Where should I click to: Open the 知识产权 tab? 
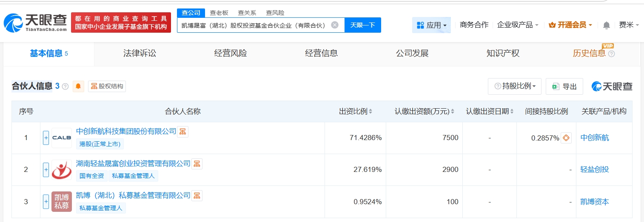coord(503,53)
